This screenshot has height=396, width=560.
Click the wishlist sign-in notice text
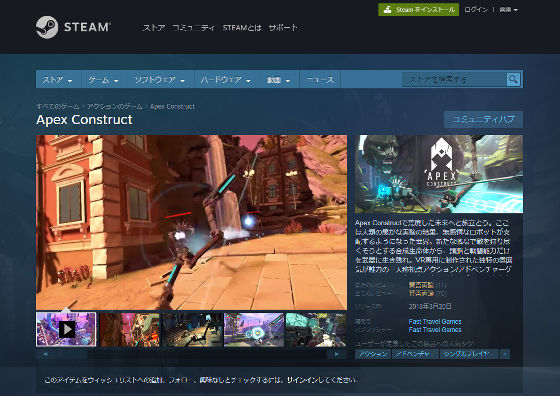coord(201,380)
